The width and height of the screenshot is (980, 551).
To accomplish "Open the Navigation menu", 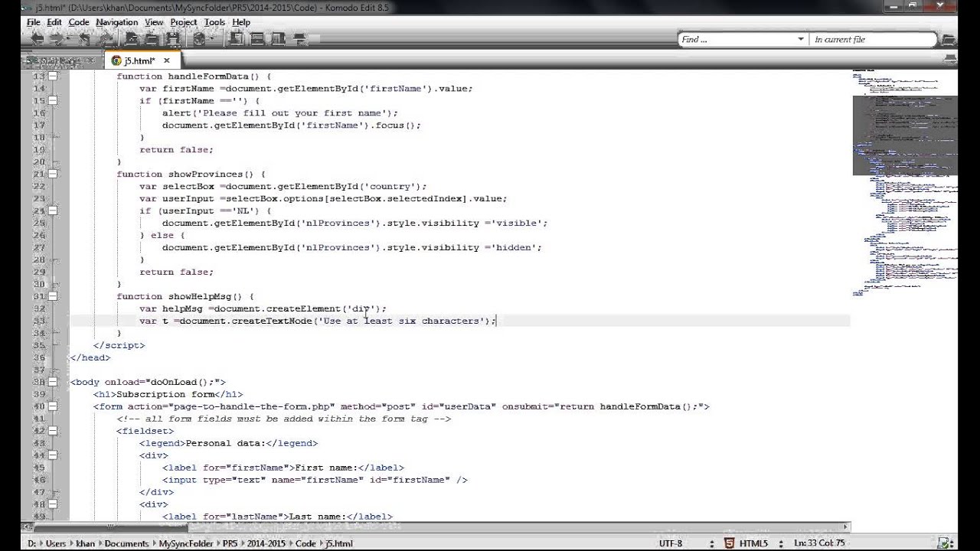I will coord(117,22).
